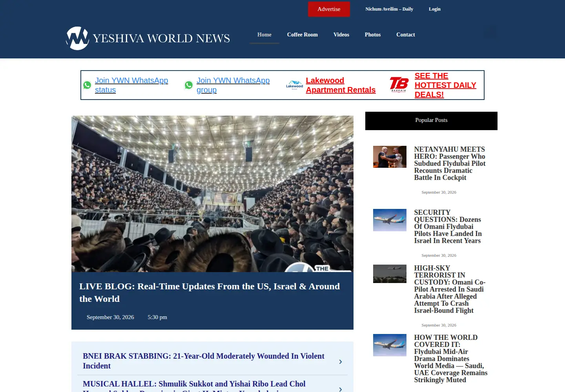The height and width of the screenshot is (392, 565).
Task: Open the Lakewood Apartment Rentals link
Action: [x=341, y=85]
